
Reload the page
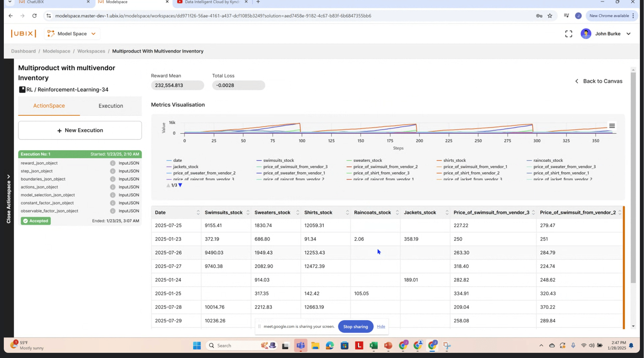click(x=34, y=16)
